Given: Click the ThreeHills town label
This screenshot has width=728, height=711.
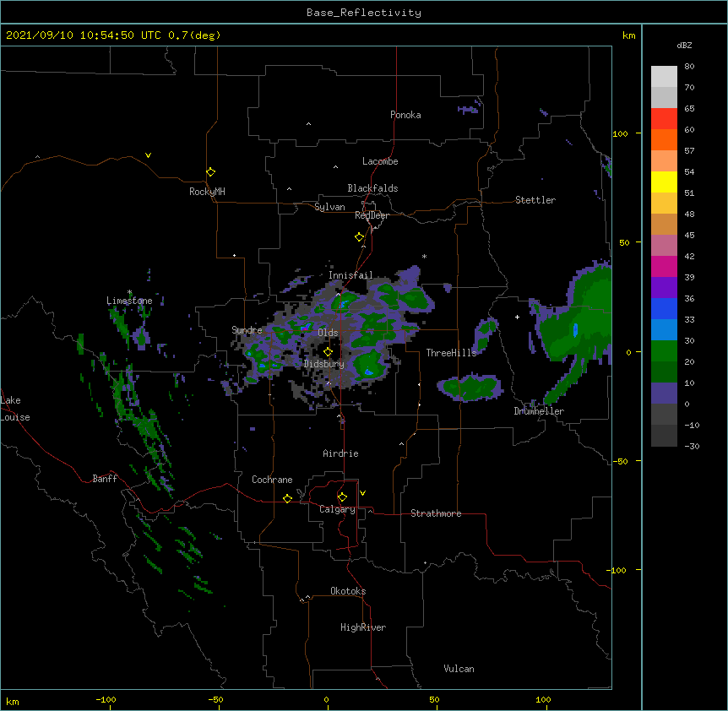Looking at the screenshot, I should (x=451, y=353).
